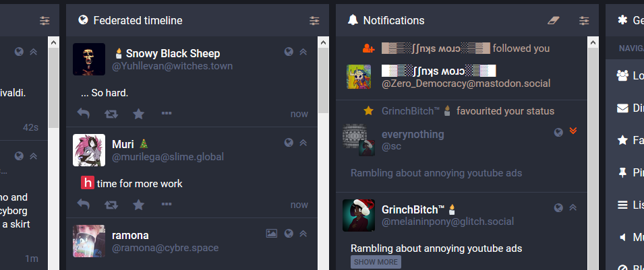Click the Federated timeline scrollbar up arrow
Image resolution: width=644 pixels, height=270 pixels.
click(323, 42)
